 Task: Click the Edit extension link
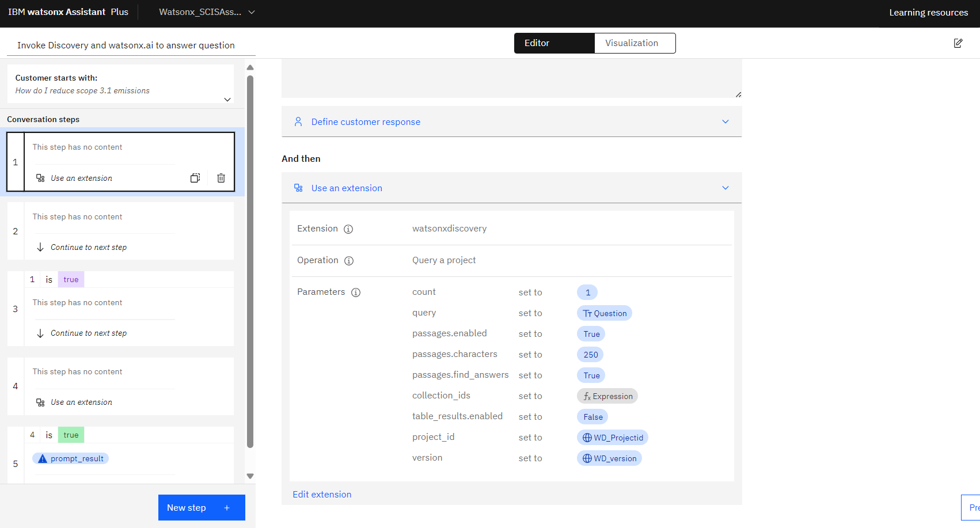(322, 495)
